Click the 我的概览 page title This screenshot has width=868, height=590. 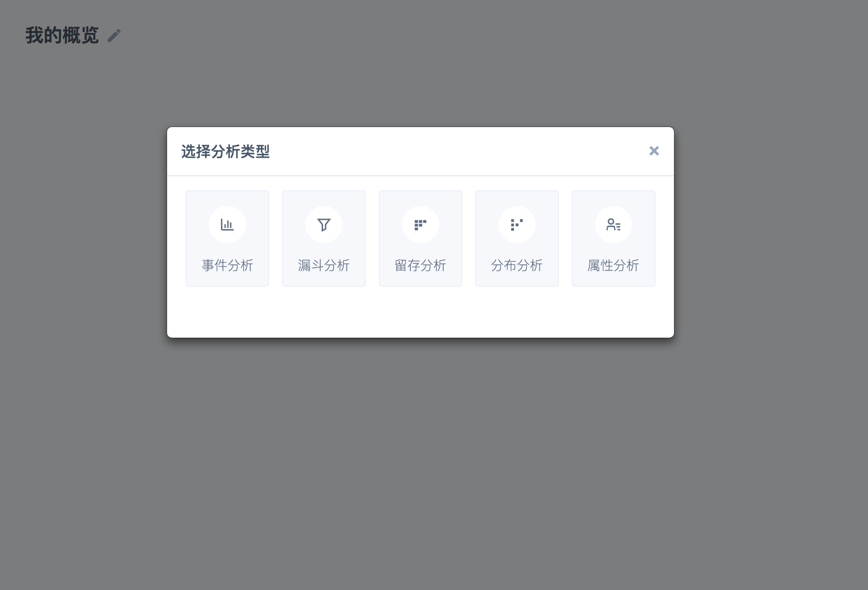[x=62, y=35]
